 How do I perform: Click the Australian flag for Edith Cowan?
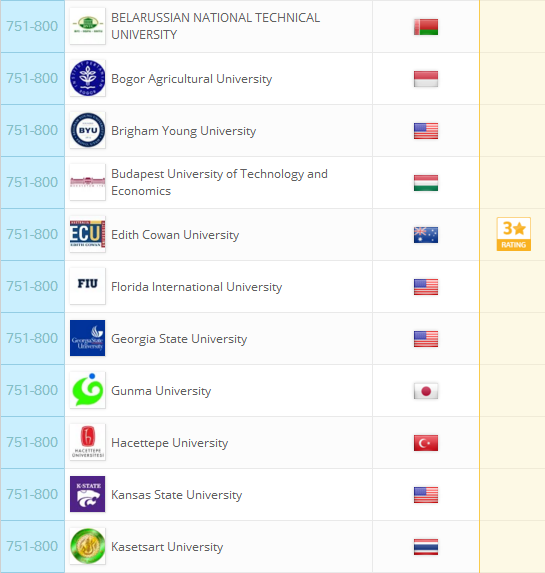(426, 235)
